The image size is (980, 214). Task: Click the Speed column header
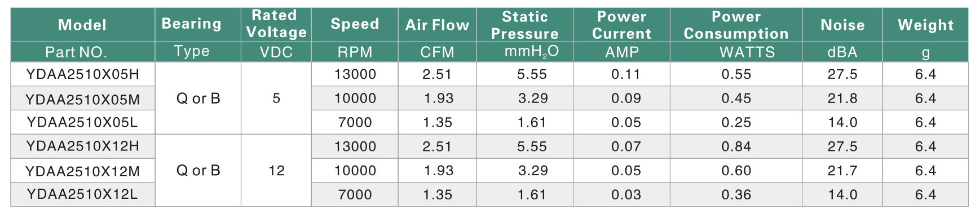click(355, 25)
